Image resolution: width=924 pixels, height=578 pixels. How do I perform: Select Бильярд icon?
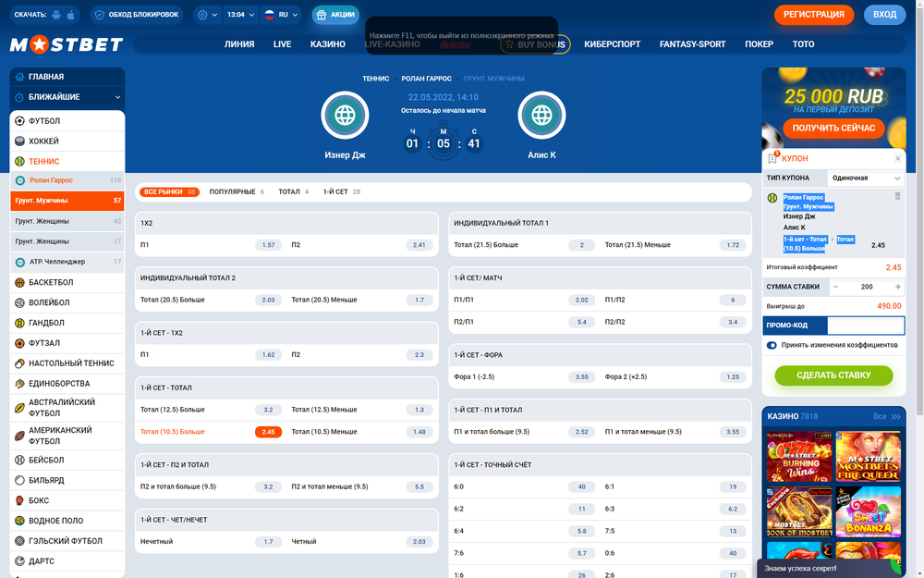(19, 480)
